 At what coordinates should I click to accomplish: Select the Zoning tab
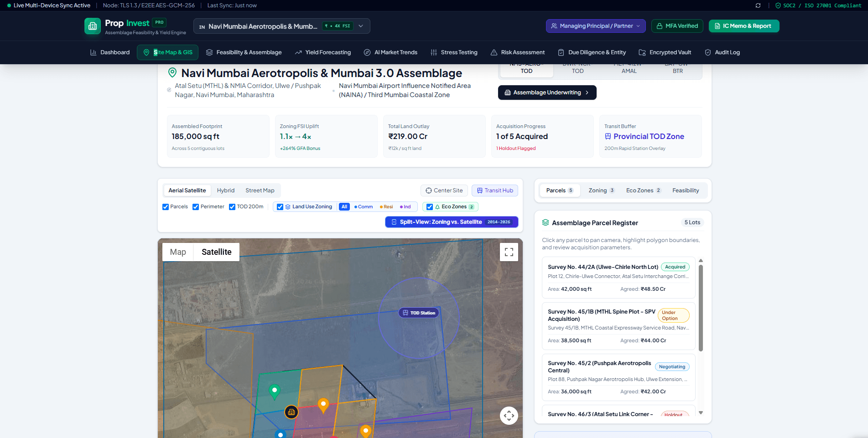point(601,191)
